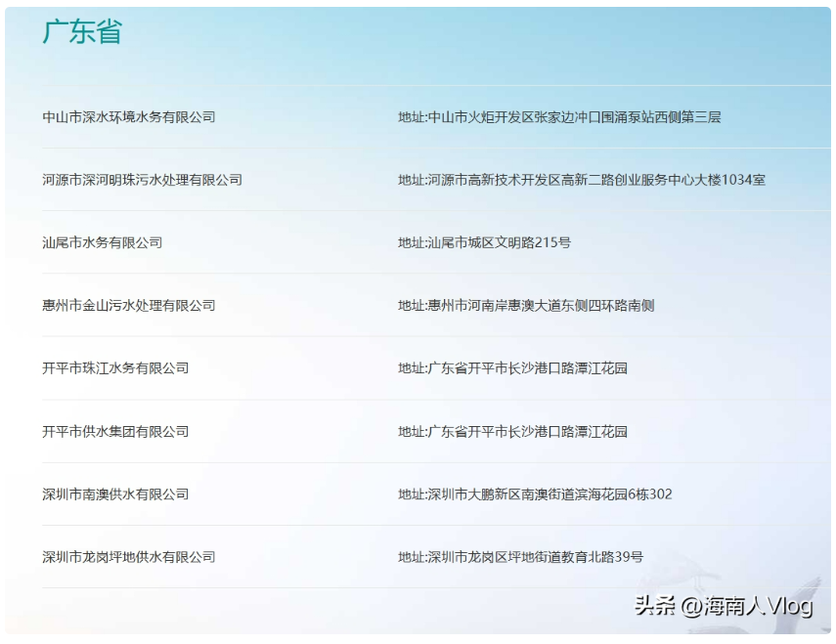Select 中山市深水环境水务有限公司 company name
The image size is (836, 644).
(x=128, y=117)
